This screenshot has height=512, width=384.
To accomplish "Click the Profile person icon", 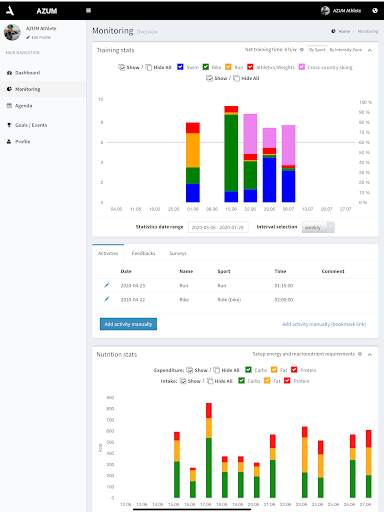I will click(9, 142).
